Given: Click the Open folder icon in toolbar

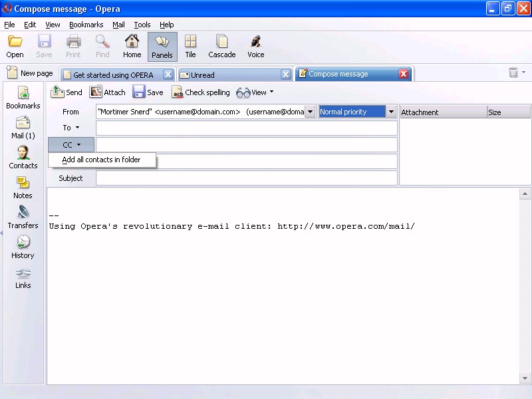Looking at the screenshot, I should click(x=15, y=47).
